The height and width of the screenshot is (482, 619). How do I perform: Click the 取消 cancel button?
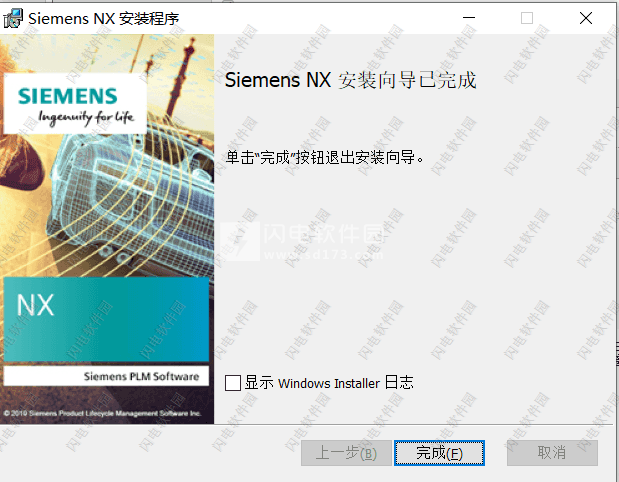click(x=552, y=453)
